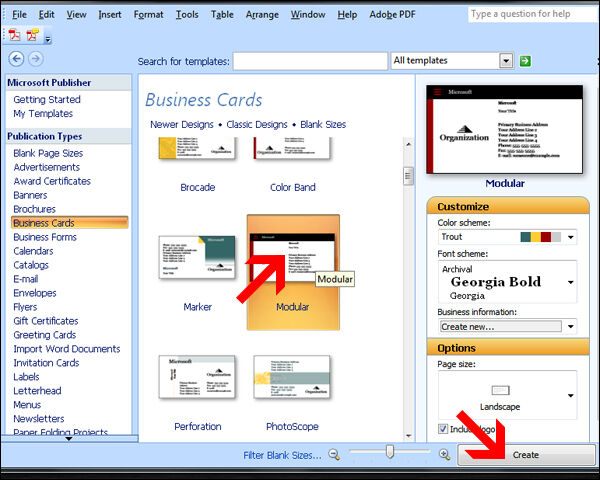Viewport: 600px width, 480px height.
Task: Select the Modular card template thumbnail
Action: click(293, 257)
